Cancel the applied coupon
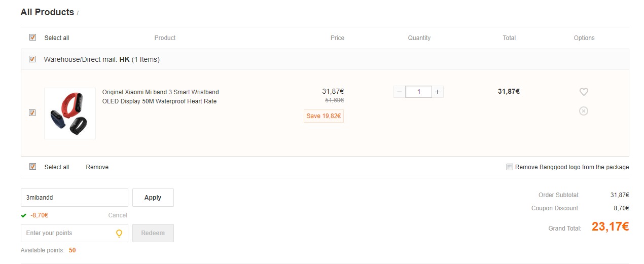The height and width of the screenshot is (264, 644). [x=118, y=215]
